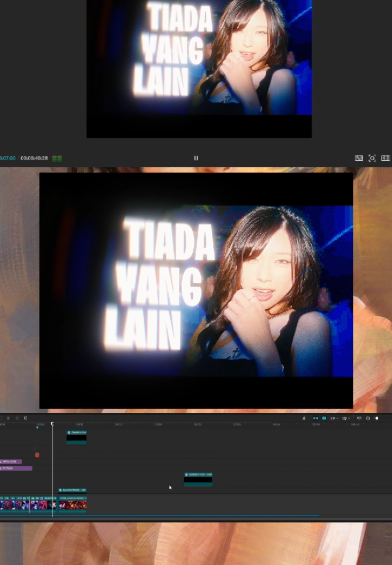Open the preview axis dropdown in timeline toolbar
The width and height of the screenshot is (392, 565).
346,418
